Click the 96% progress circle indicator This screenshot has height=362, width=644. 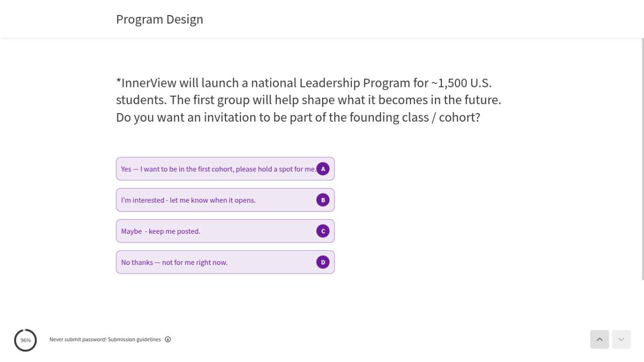[x=26, y=340]
